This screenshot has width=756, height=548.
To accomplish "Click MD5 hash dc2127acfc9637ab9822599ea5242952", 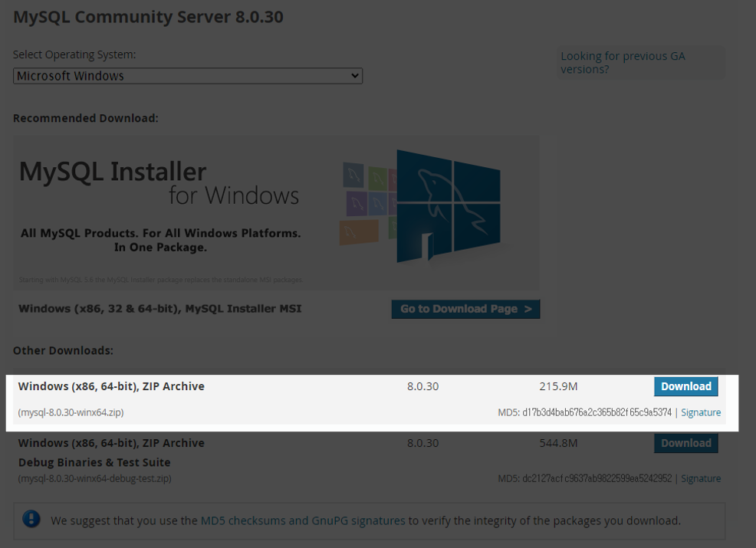I will [x=597, y=478].
